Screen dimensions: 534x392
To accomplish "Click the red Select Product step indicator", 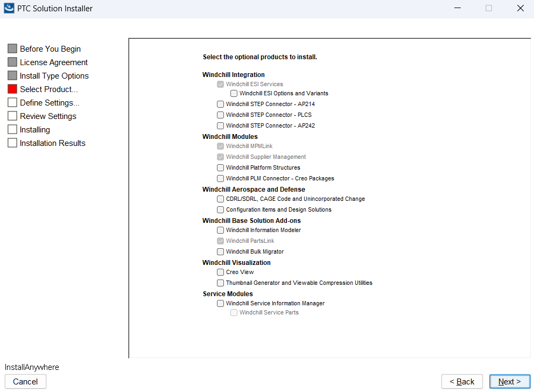I will pos(12,89).
